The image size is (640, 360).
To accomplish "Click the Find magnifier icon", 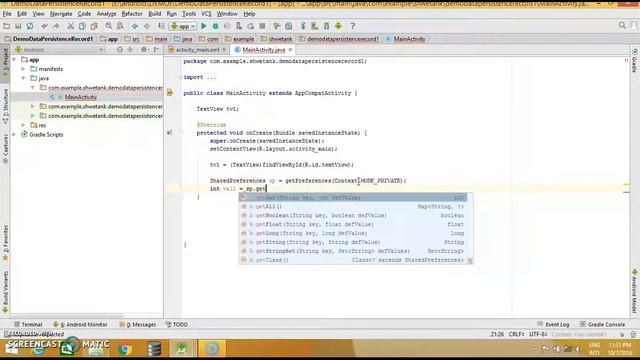I will click(x=109, y=26).
